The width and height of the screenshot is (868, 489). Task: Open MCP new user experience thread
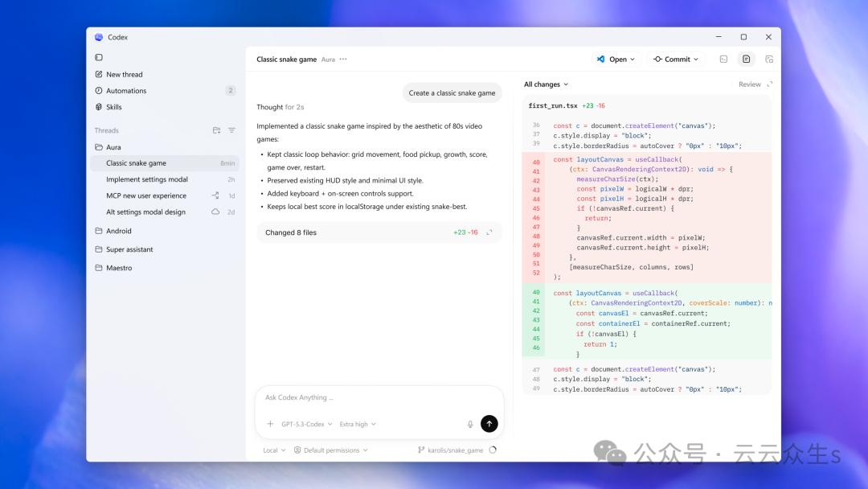165,195
